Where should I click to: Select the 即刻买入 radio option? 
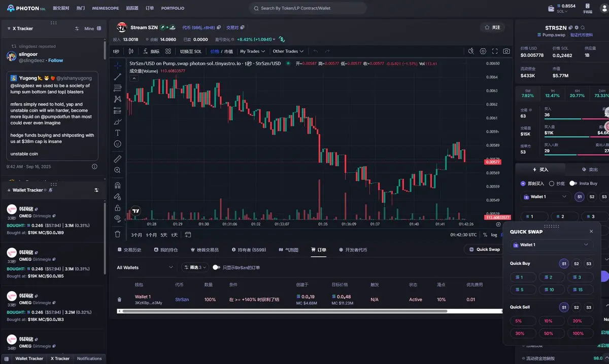523,184
